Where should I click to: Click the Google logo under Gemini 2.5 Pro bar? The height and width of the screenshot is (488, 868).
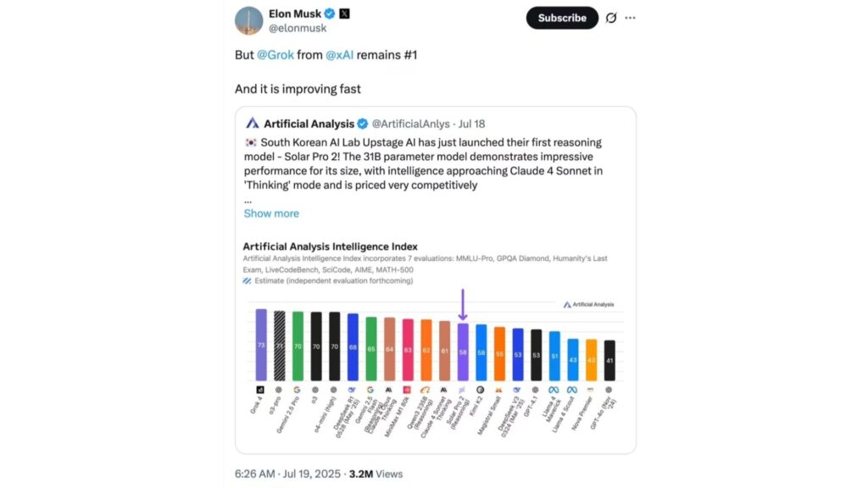click(x=298, y=389)
